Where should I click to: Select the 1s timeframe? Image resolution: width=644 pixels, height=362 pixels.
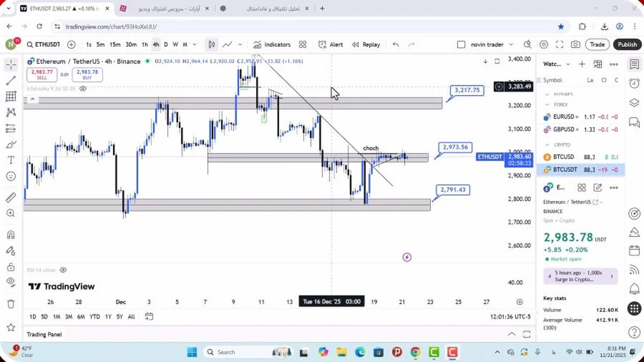pyautogui.click(x=89, y=45)
